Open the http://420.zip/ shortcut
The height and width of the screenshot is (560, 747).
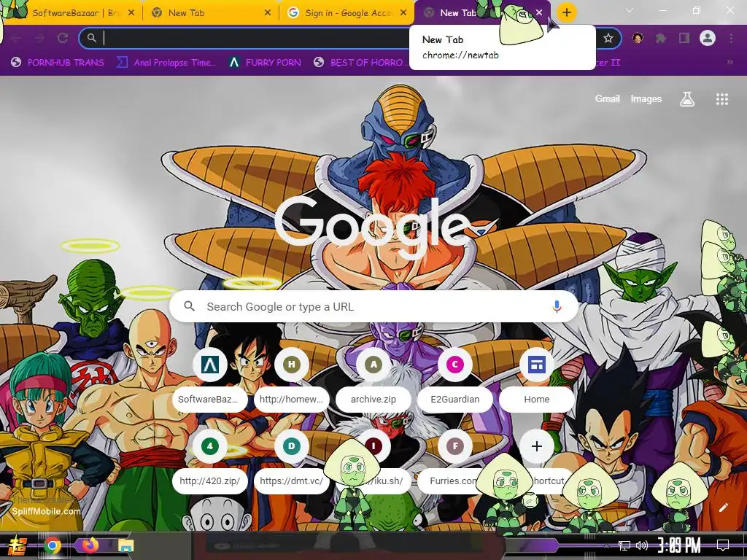tap(210, 463)
